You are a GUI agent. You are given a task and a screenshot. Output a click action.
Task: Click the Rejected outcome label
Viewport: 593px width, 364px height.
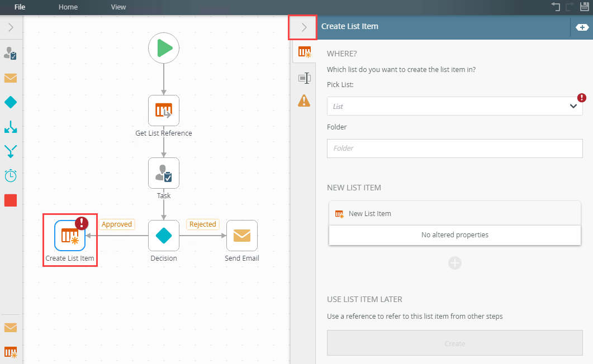coord(203,224)
